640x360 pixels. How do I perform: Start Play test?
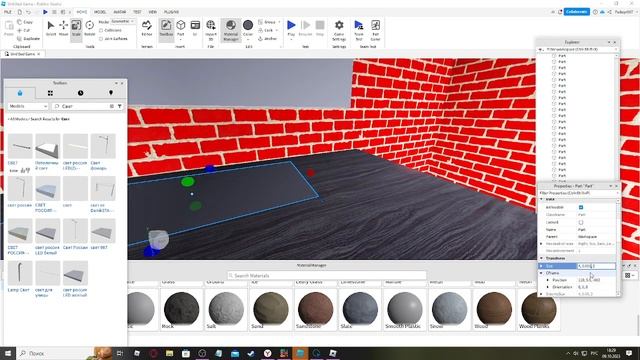(x=291, y=29)
